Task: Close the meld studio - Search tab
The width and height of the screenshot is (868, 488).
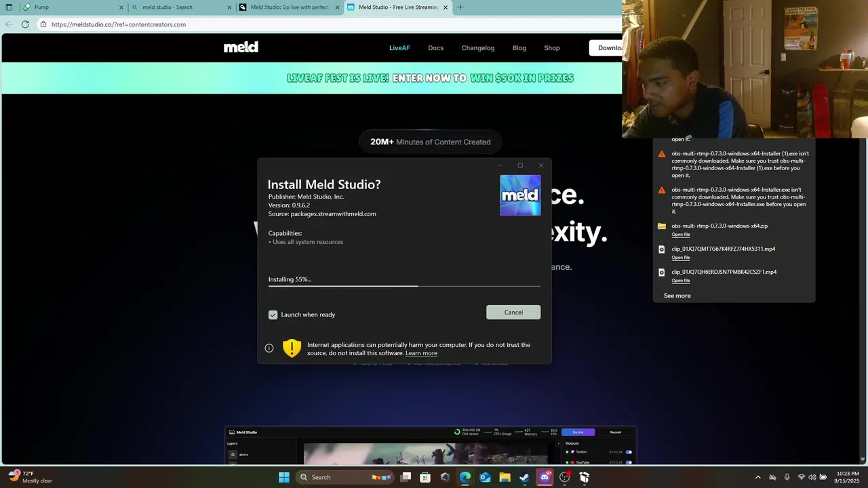Action: pos(229,7)
